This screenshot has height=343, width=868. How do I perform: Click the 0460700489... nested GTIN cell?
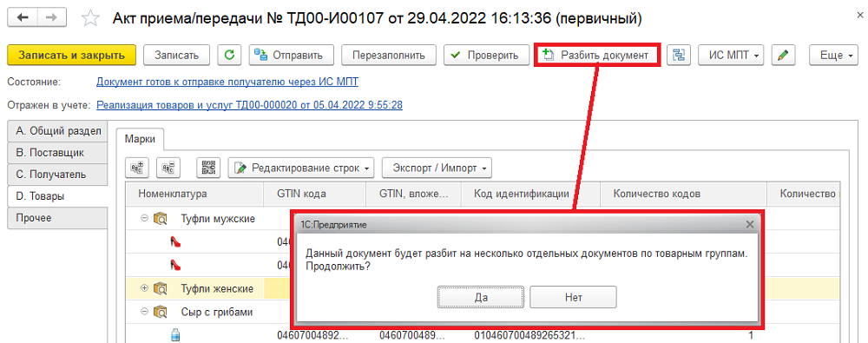411,335
